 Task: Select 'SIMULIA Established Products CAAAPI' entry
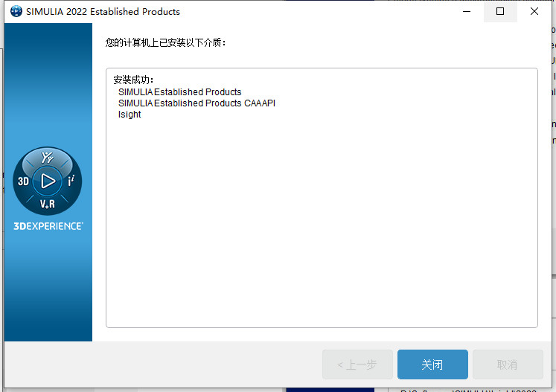pyautogui.click(x=196, y=103)
